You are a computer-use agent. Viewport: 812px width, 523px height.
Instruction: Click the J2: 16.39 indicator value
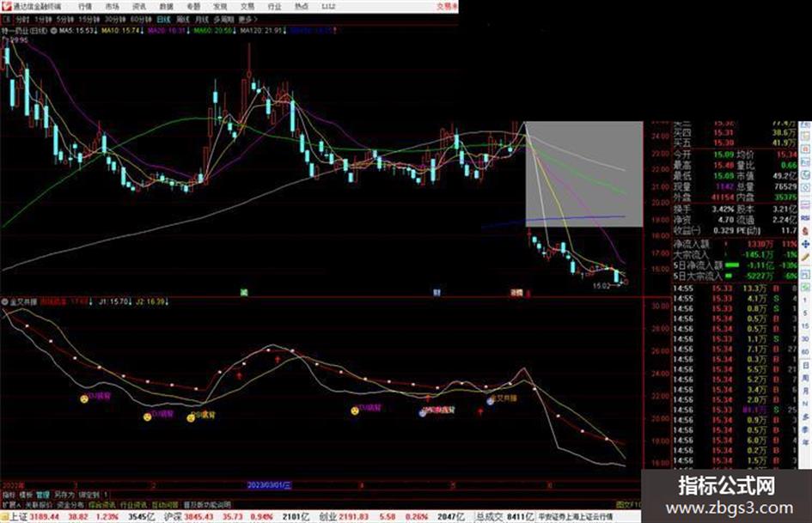[150, 302]
